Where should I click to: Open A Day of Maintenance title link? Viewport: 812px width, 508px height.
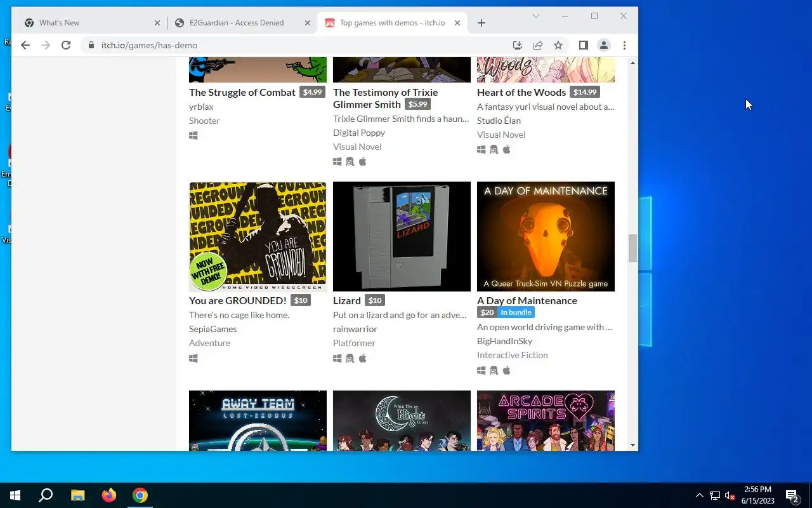[527, 300]
